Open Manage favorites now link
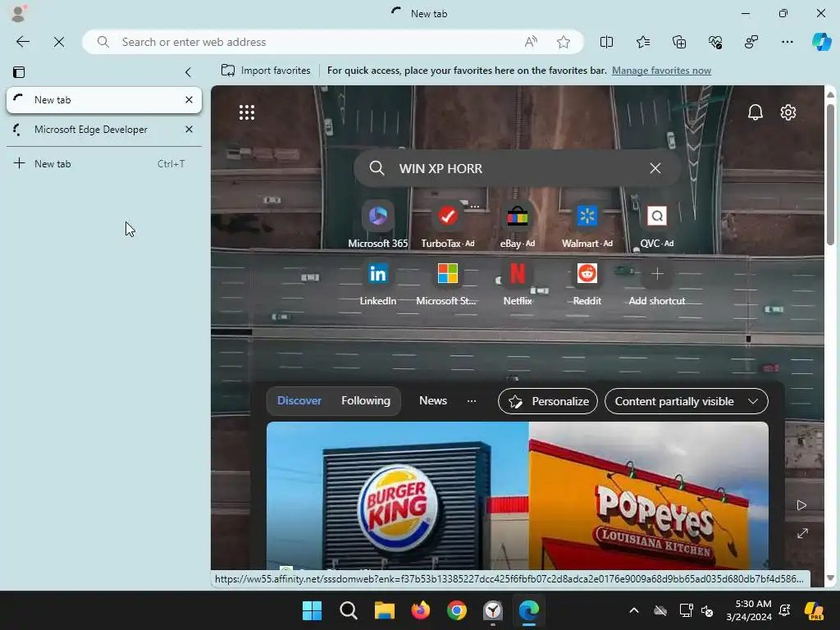This screenshot has width=840, height=630. (x=662, y=71)
